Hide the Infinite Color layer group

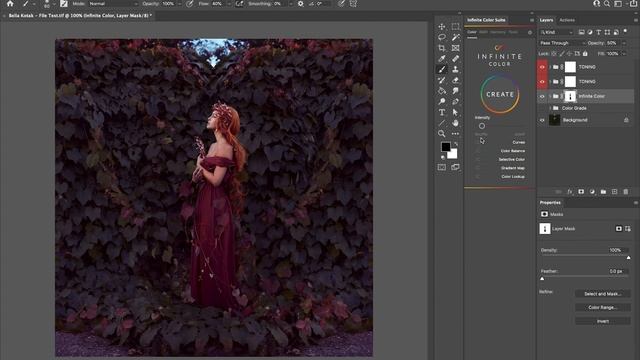[x=542, y=96]
